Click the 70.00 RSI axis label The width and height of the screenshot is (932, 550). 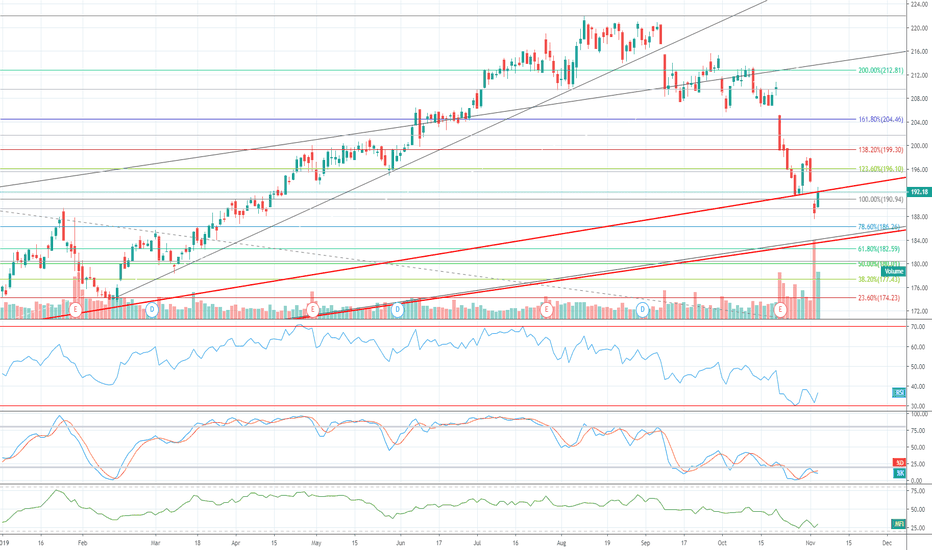(918, 328)
